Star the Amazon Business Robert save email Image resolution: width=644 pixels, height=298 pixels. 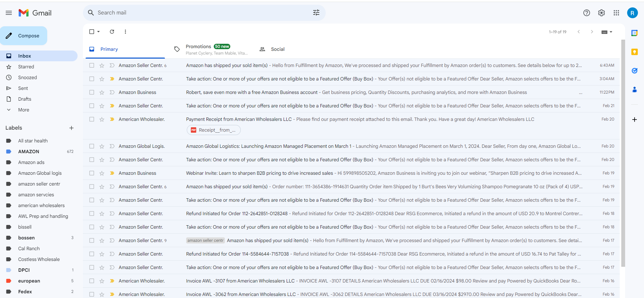[x=102, y=92]
